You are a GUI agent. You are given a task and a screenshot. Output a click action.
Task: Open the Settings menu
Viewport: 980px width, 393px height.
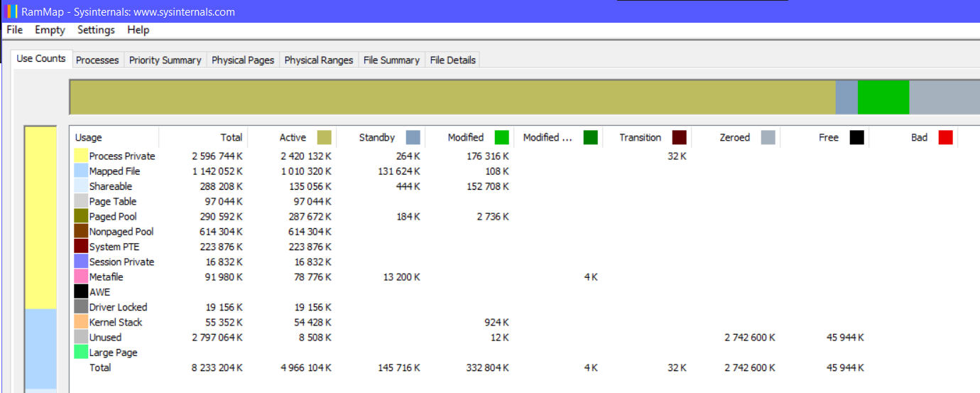tap(96, 30)
